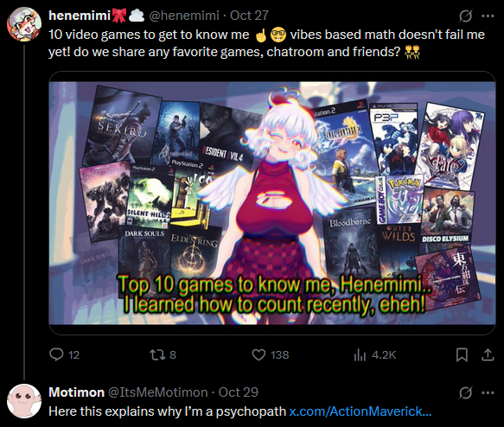Image resolution: width=504 pixels, height=427 pixels.
Task: Bookmark the henemimi tweet
Action: click(462, 354)
